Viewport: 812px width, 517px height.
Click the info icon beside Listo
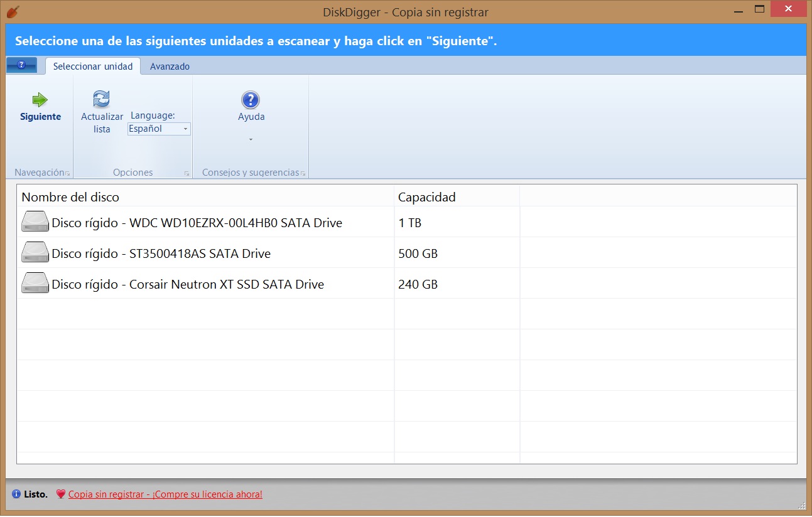click(16, 494)
